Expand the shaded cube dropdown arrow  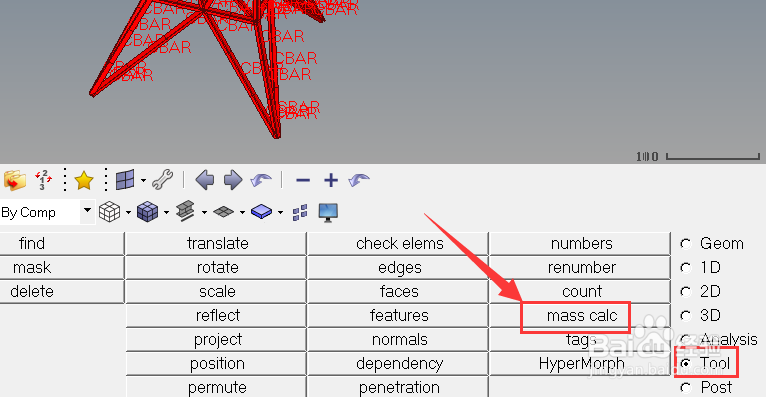click(x=166, y=212)
